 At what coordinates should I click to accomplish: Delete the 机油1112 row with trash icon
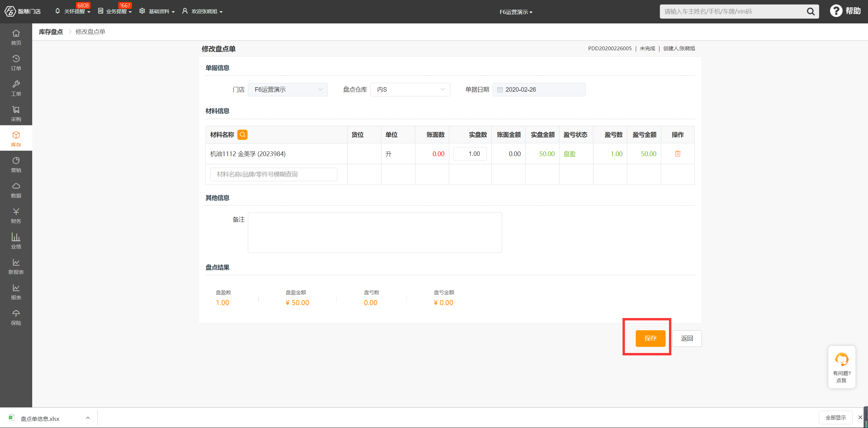coord(677,154)
